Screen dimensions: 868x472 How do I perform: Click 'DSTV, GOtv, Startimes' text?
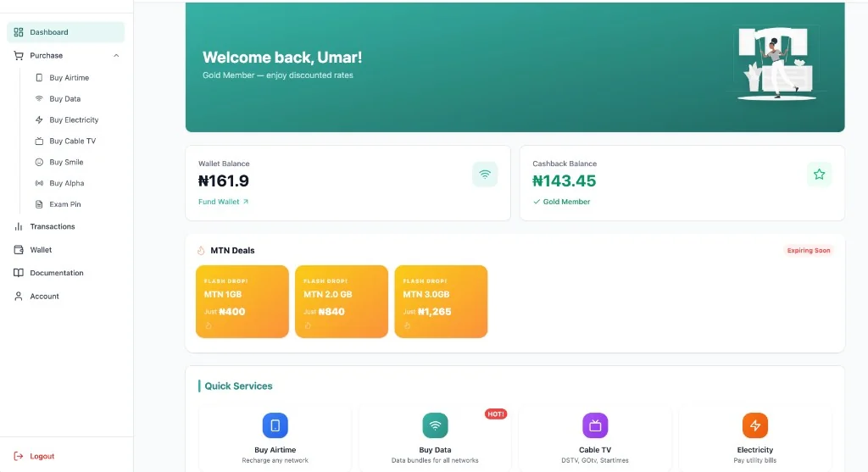pos(595,460)
